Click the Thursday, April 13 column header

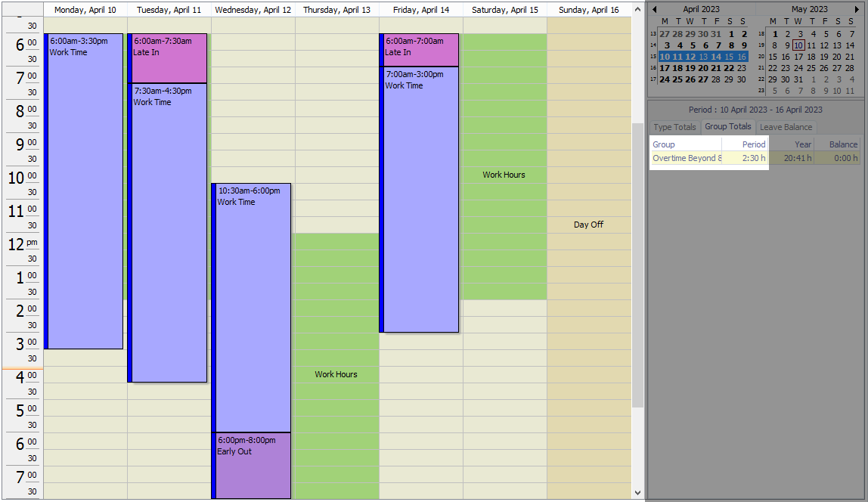336,10
